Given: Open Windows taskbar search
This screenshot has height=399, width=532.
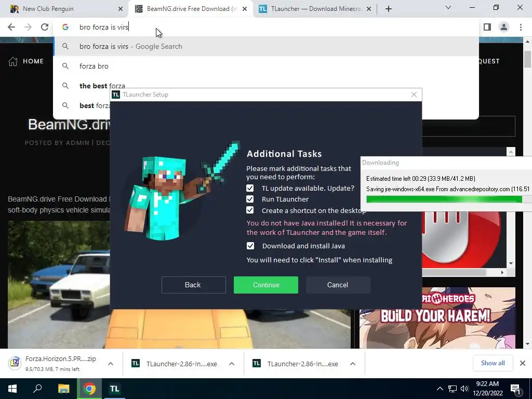Looking at the screenshot, I should pyautogui.click(x=37, y=389).
